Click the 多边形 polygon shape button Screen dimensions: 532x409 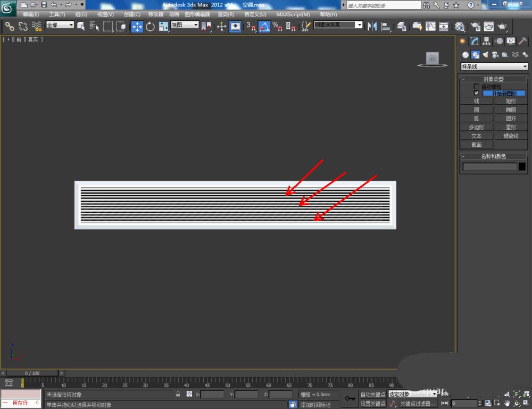(x=476, y=127)
